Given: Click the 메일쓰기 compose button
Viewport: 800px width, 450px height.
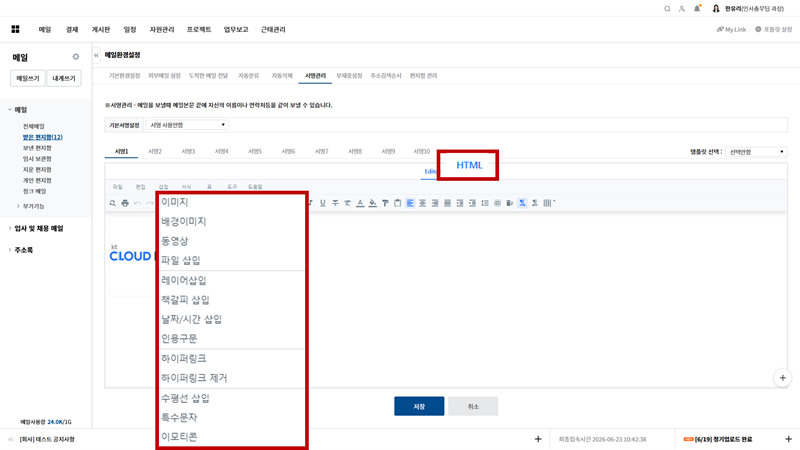Looking at the screenshot, I should click(x=28, y=78).
